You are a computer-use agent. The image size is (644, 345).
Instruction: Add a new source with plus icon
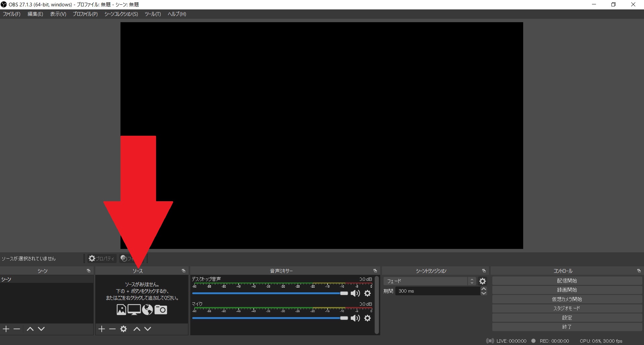click(x=102, y=329)
